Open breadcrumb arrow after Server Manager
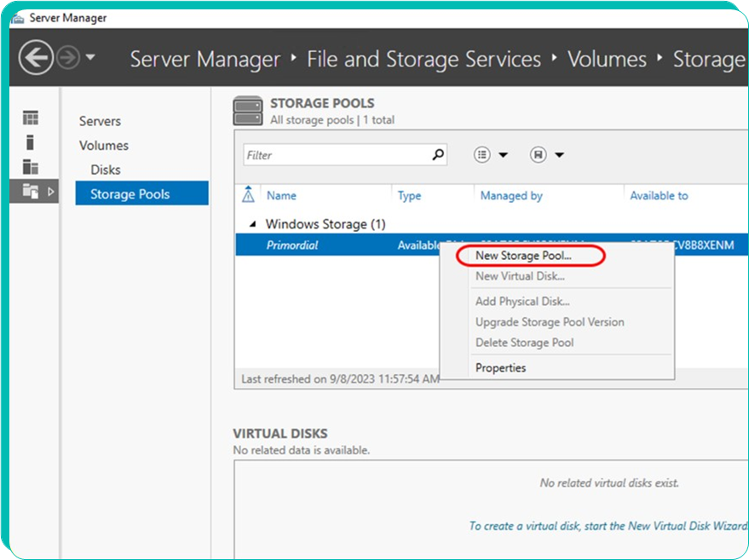 (x=294, y=58)
